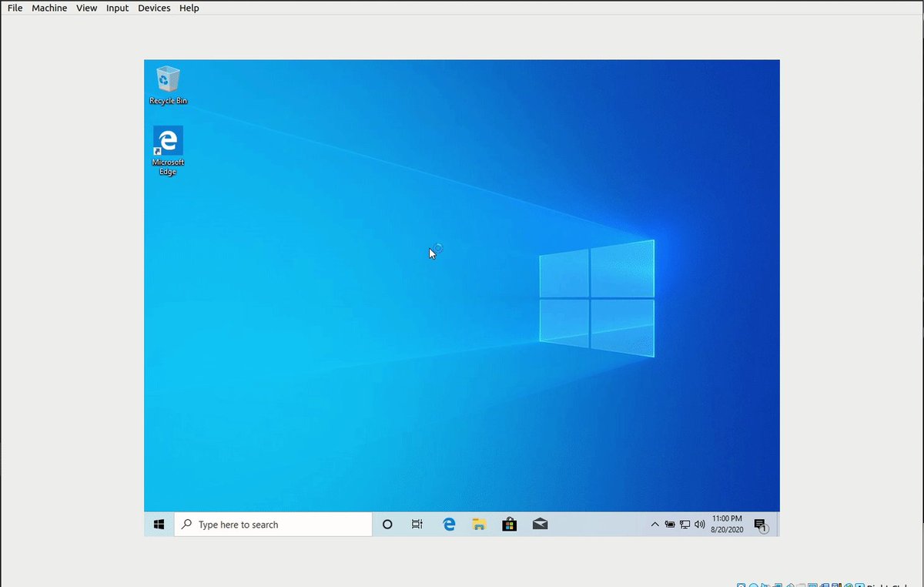Open the Windows Start menu
The image size is (924, 587).
click(159, 525)
